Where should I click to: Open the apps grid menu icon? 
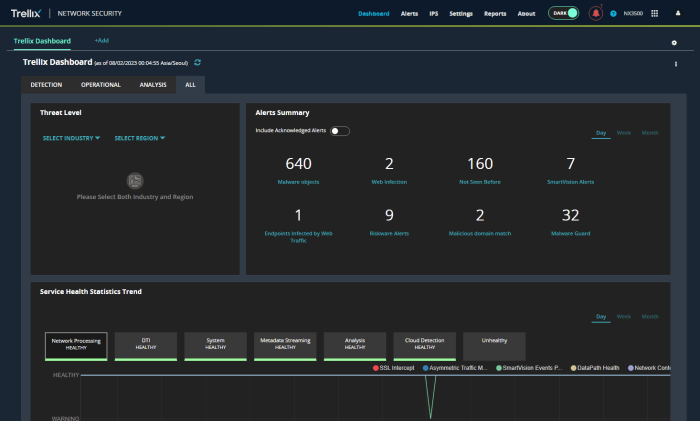655,14
